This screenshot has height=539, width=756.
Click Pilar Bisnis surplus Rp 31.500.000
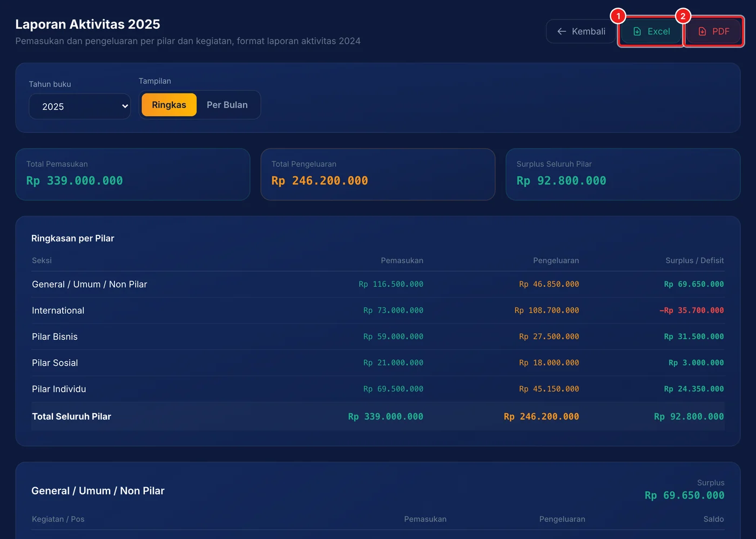694,336
